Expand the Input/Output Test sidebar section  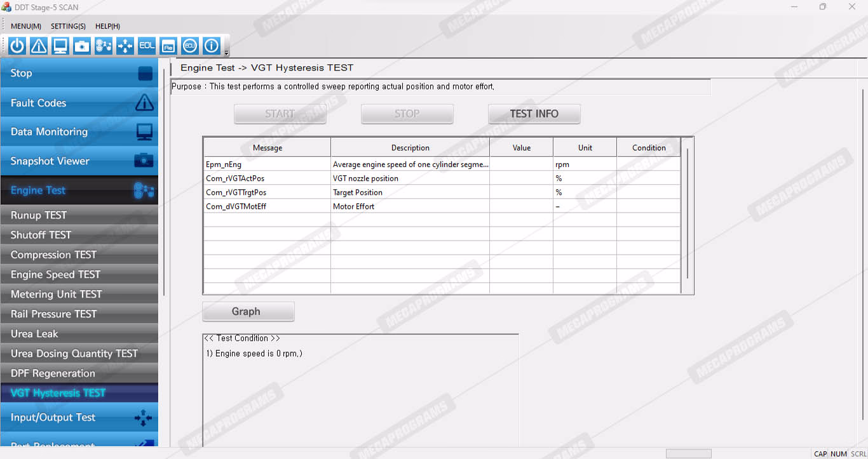point(79,417)
